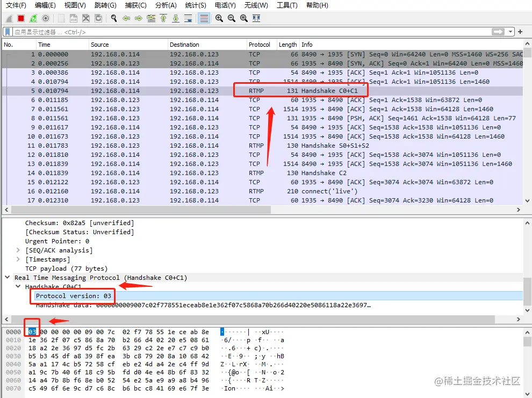Viewport: 532px width, 398px height.
Task: Toggle auto-scroll during live capture icon
Action: pos(188,18)
